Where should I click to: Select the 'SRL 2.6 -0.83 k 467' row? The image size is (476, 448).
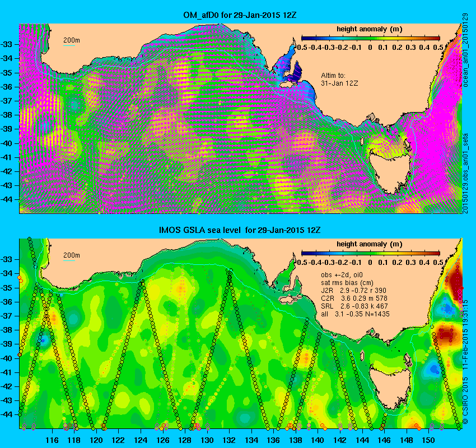click(x=354, y=306)
